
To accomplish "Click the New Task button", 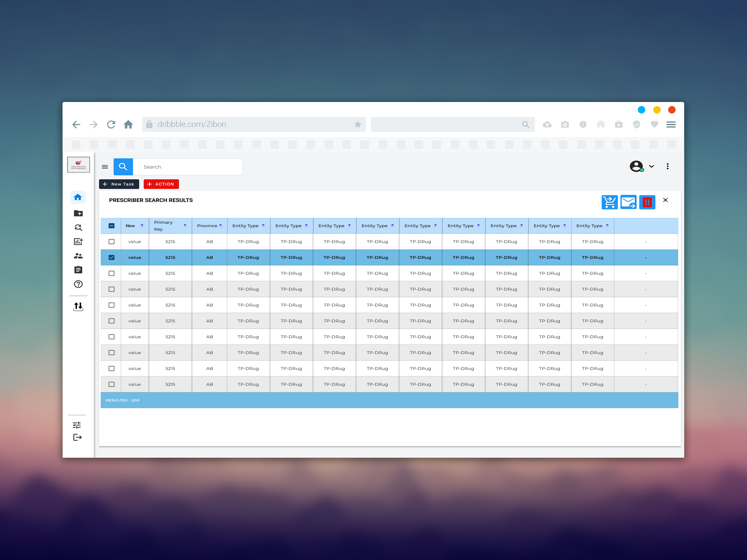I will click(x=119, y=184).
